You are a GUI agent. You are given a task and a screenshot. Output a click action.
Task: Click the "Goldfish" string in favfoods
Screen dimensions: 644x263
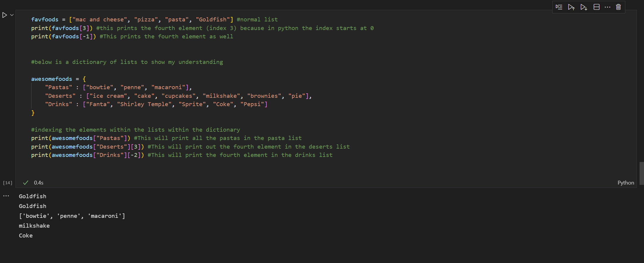pyautogui.click(x=213, y=20)
